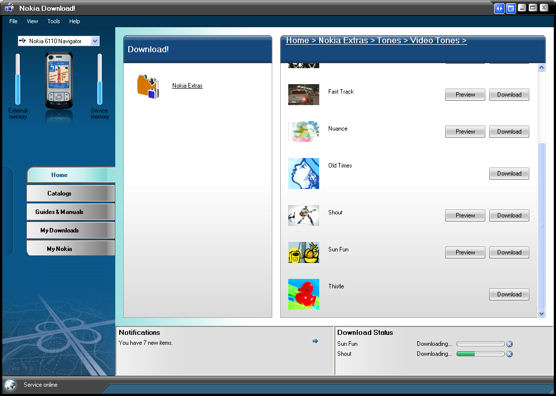Viewport: 556px width, 396px height.
Task: Click the "Fast Track" item name
Action: point(341,91)
